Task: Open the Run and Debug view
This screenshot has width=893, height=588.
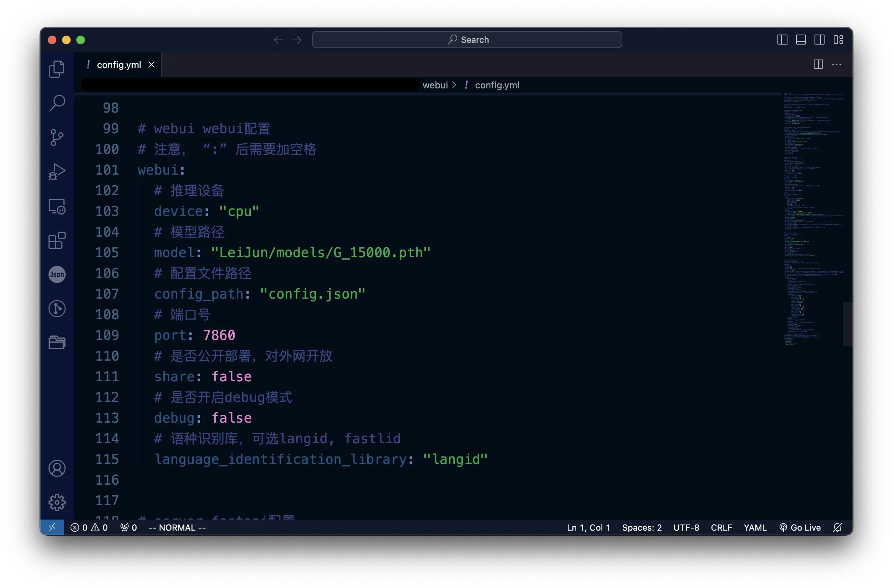Action: 57,172
